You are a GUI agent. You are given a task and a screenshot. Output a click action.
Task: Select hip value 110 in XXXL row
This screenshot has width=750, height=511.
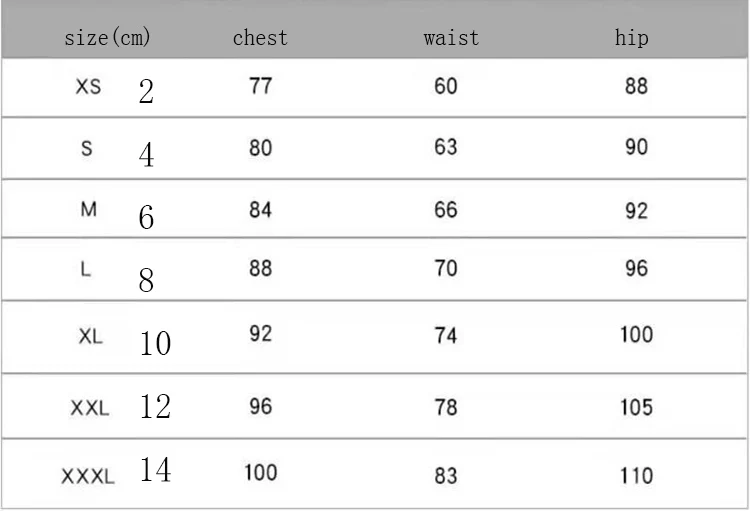point(636,476)
